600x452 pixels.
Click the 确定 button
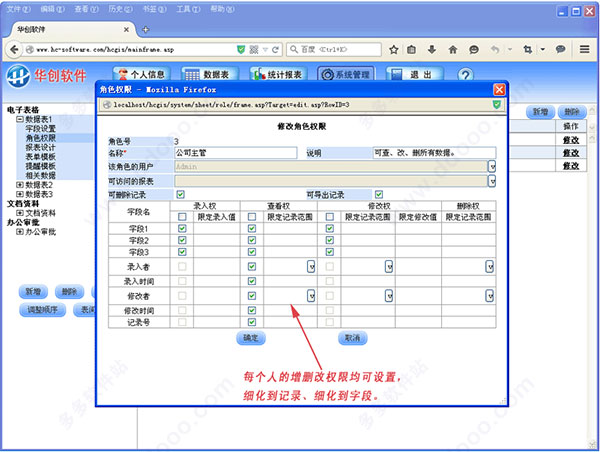coord(251,338)
